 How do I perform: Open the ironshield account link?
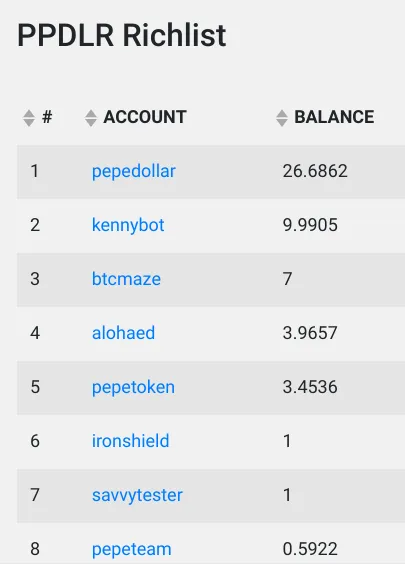coord(131,441)
